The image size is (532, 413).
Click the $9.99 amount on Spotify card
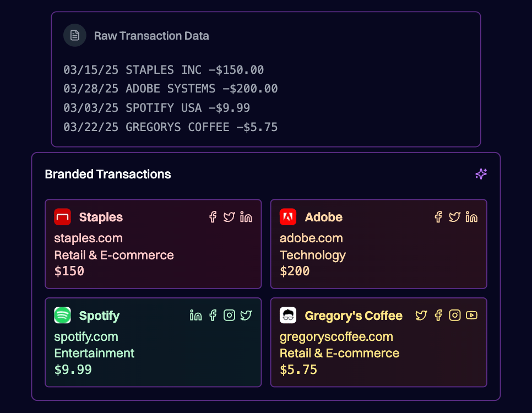coord(73,369)
